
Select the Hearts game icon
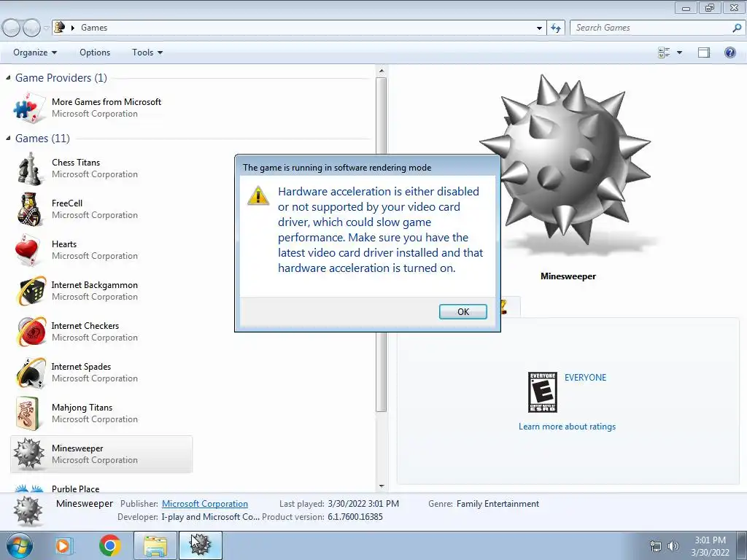[28, 250]
